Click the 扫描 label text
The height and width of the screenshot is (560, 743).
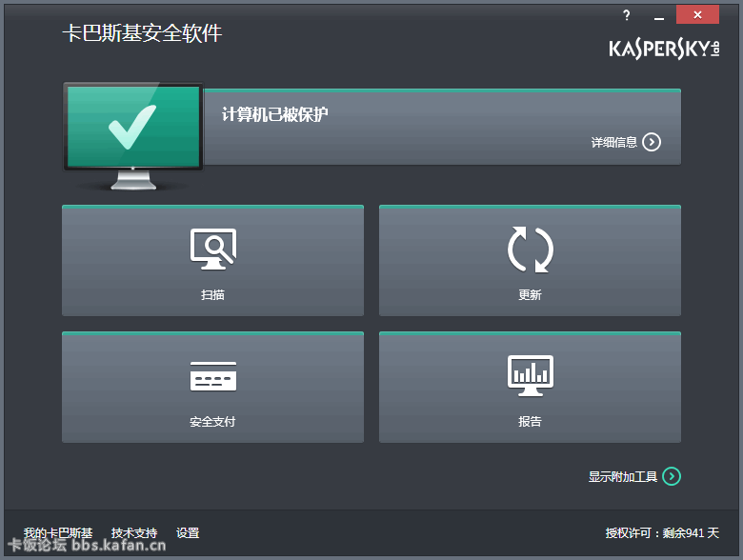point(212,294)
